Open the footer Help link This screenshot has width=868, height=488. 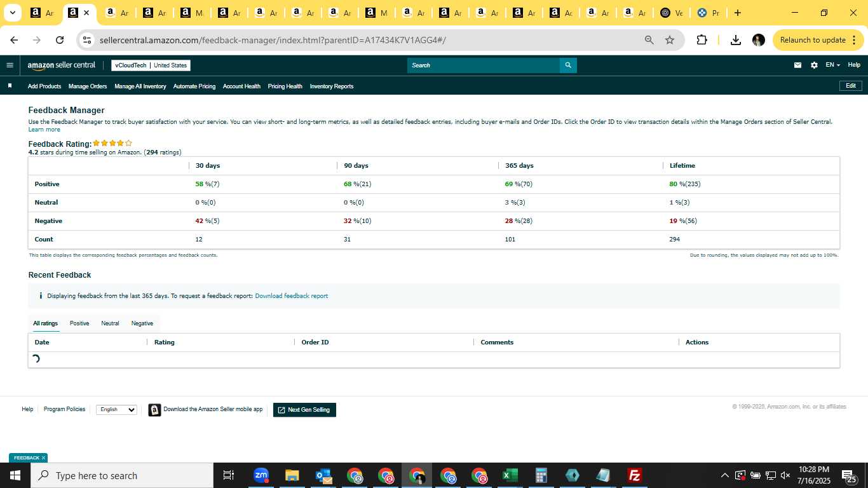coord(27,409)
